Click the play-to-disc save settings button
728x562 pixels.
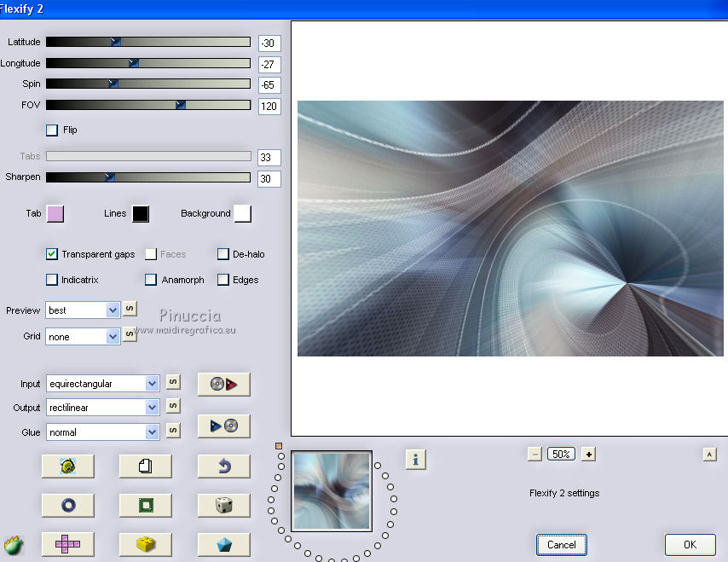pos(224,426)
